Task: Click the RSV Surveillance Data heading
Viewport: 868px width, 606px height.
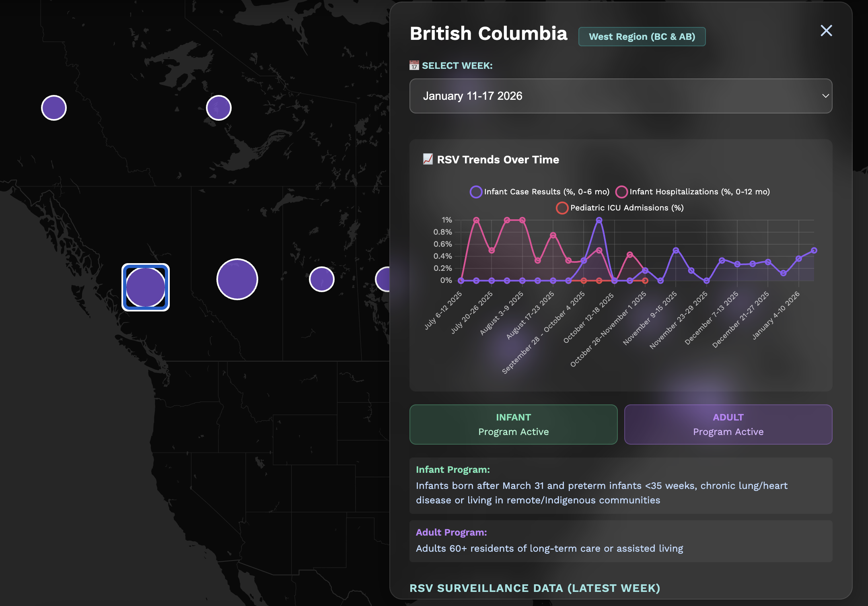Action: click(x=535, y=588)
